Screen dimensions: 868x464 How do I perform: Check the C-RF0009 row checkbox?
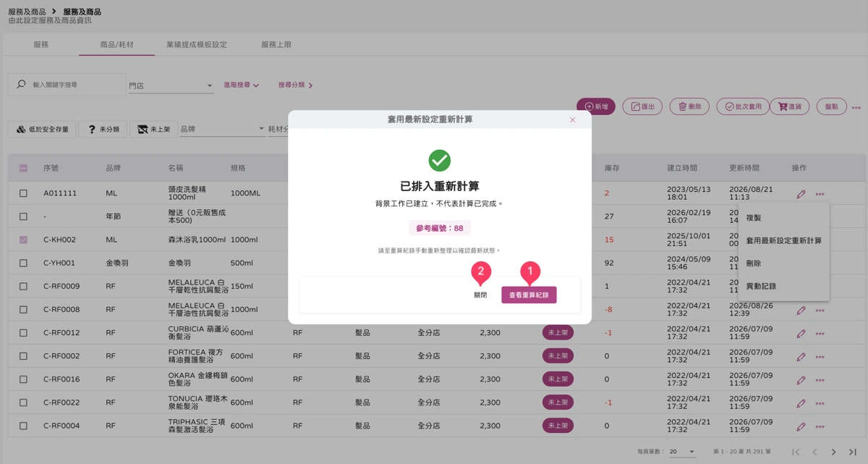pyautogui.click(x=23, y=286)
